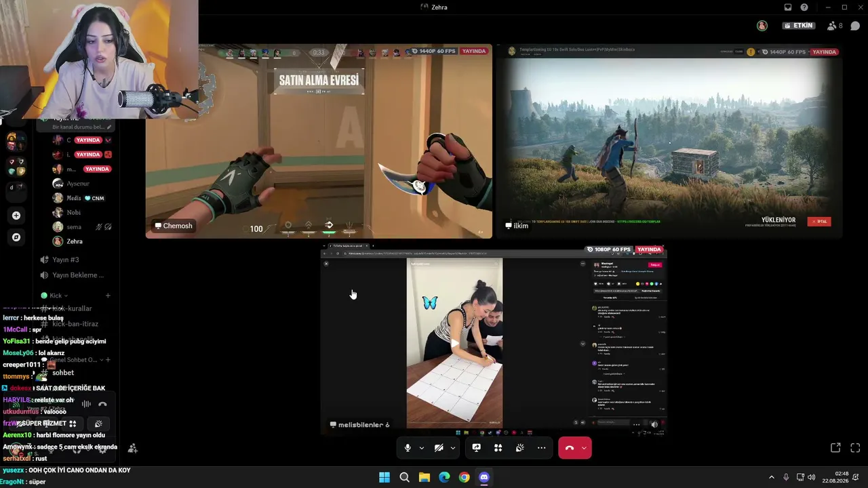Click the YAYINDA badge on melisbilenler's stream
The image size is (868, 488).
coord(649,249)
